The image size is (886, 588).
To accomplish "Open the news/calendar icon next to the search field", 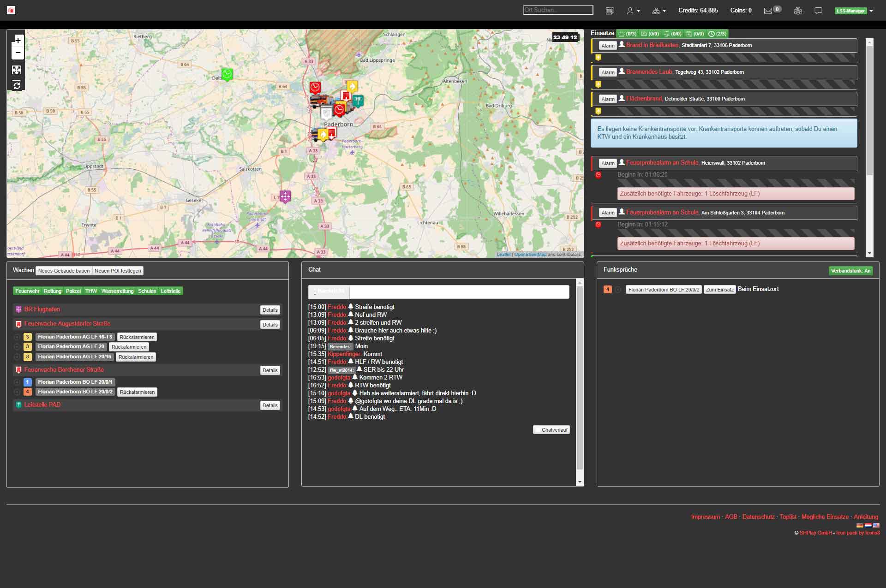I will (610, 11).
